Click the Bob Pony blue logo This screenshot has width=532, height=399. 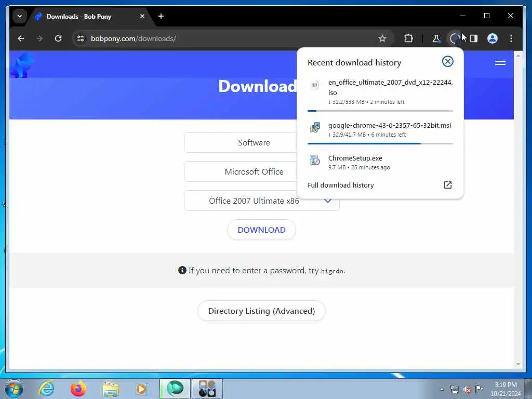click(22, 65)
